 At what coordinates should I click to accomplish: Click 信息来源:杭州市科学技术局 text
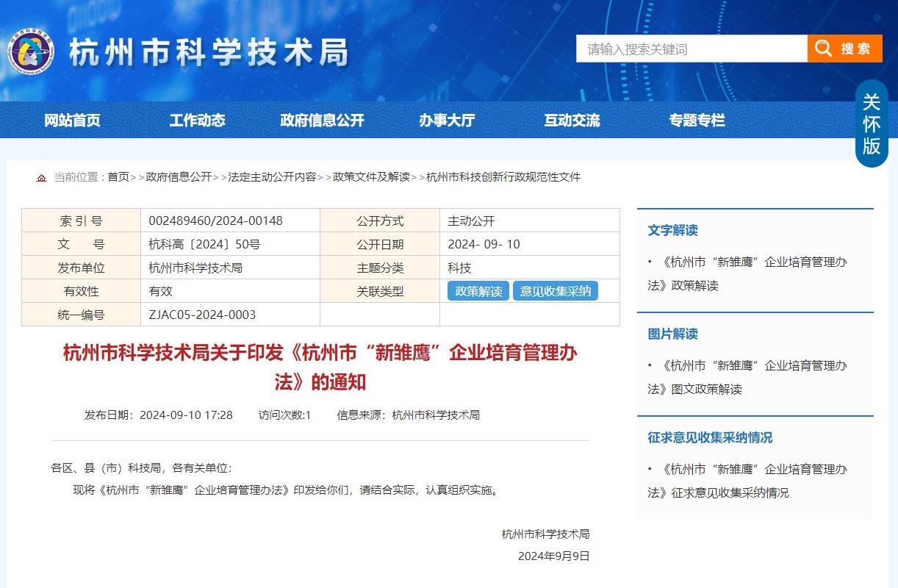click(x=409, y=415)
